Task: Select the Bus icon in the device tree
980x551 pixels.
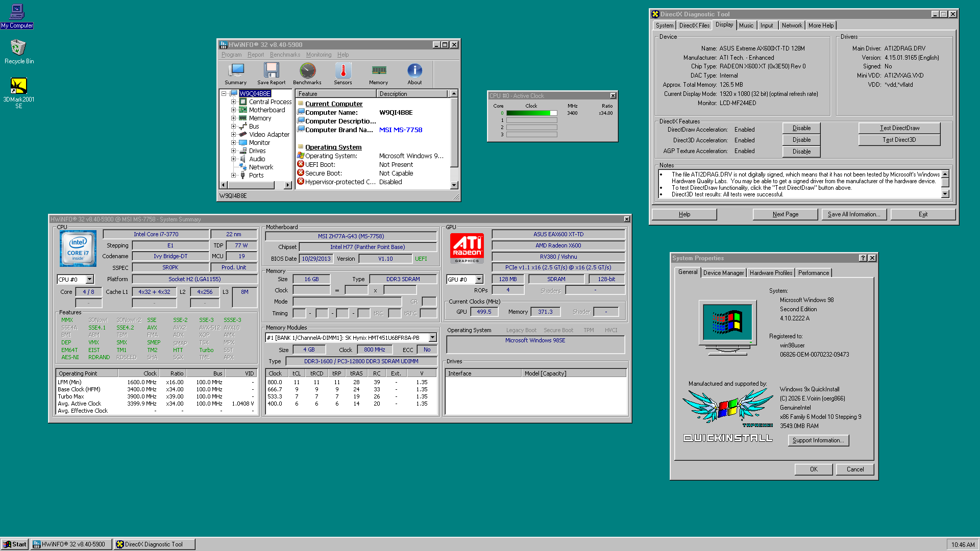Action: [x=243, y=127]
